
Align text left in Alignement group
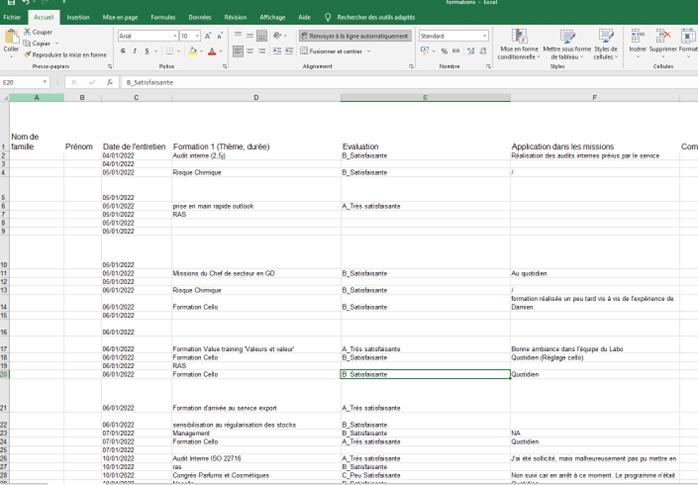238,51
